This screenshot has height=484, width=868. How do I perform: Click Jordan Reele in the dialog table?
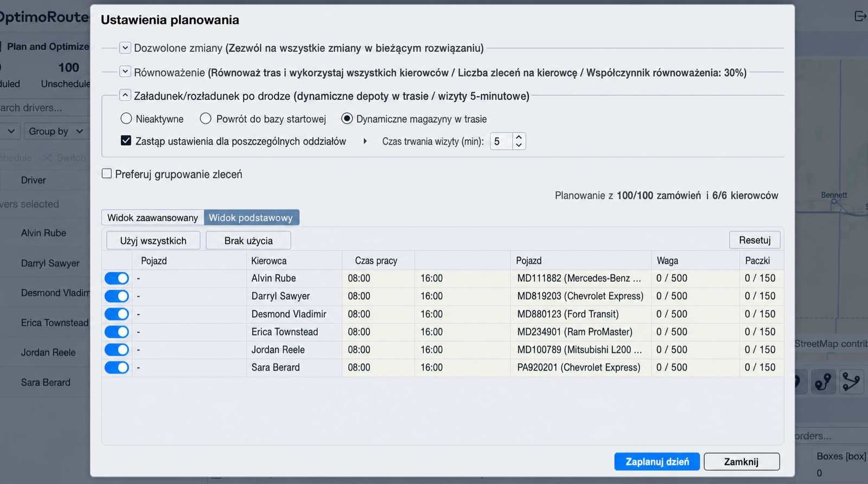coord(278,350)
